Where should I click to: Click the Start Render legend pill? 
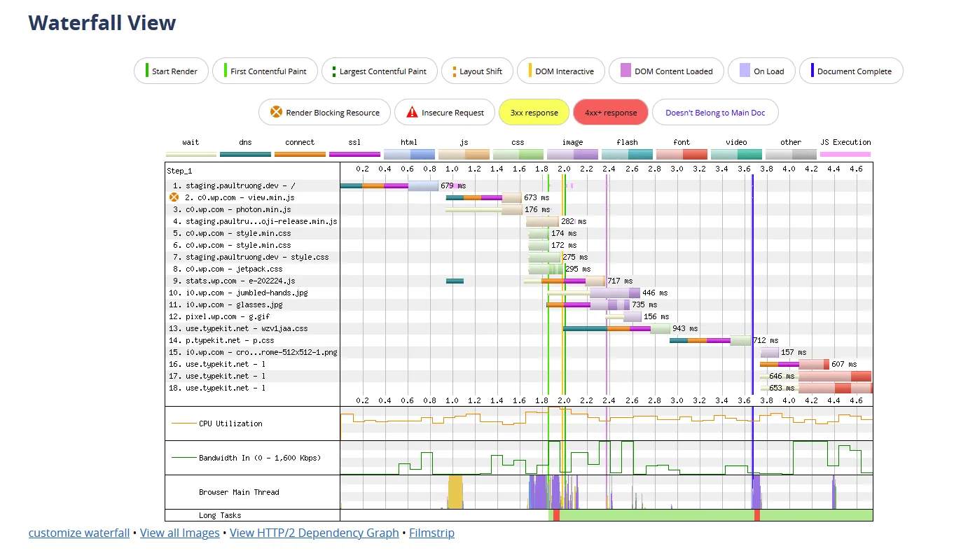tap(172, 71)
